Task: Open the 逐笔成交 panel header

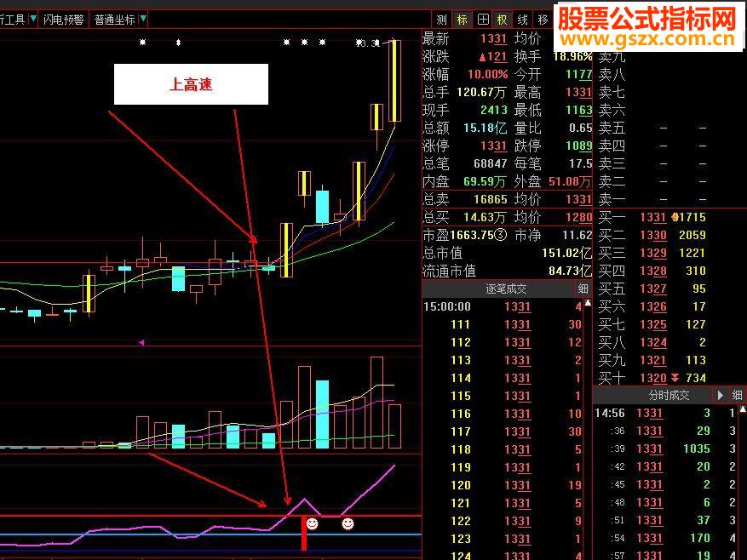Action: point(505,289)
